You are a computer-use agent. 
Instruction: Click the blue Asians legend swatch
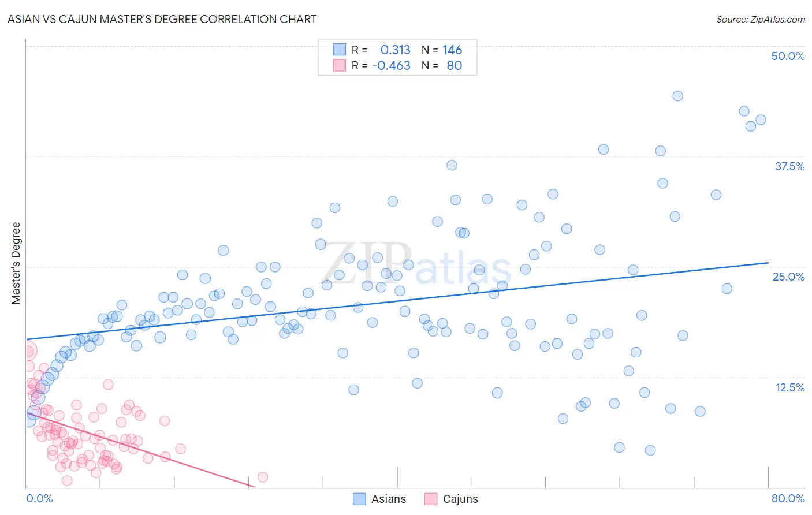coord(359,499)
